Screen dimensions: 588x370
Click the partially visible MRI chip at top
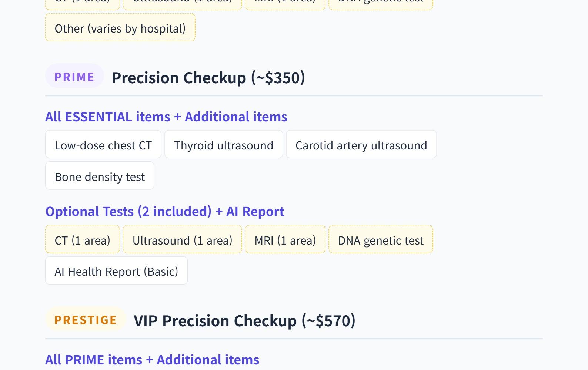285,4
